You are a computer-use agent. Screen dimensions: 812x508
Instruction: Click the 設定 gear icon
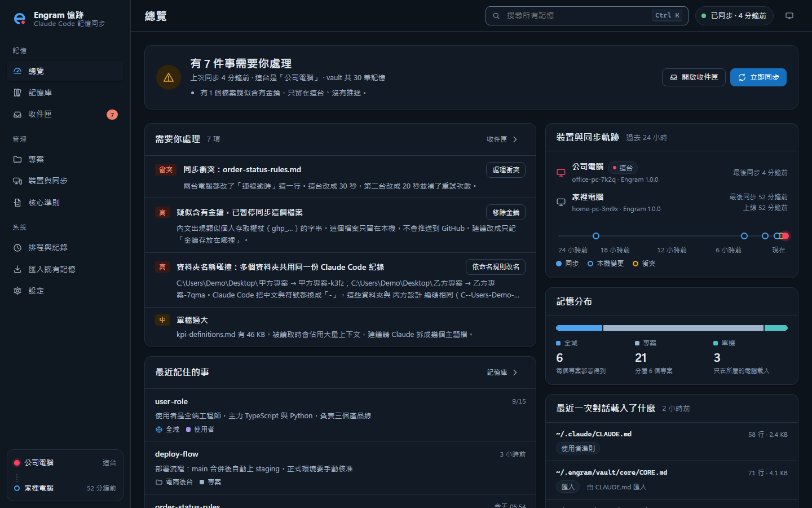(17, 291)
